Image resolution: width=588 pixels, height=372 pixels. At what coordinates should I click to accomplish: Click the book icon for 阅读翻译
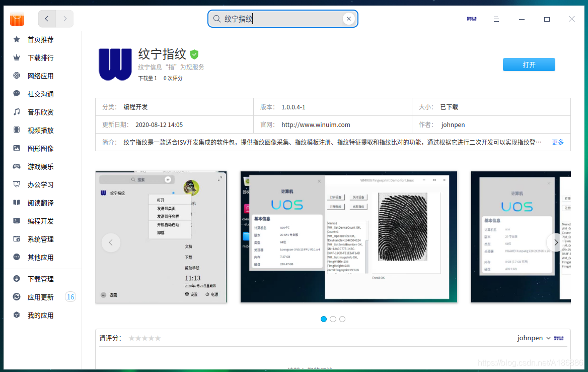[x=17, y=202]
